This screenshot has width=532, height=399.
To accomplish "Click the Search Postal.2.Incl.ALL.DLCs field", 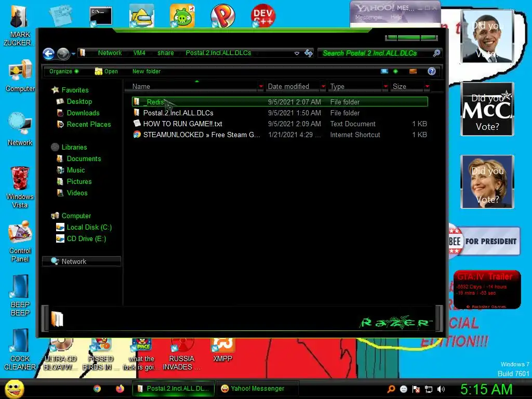I will (375, 53).
